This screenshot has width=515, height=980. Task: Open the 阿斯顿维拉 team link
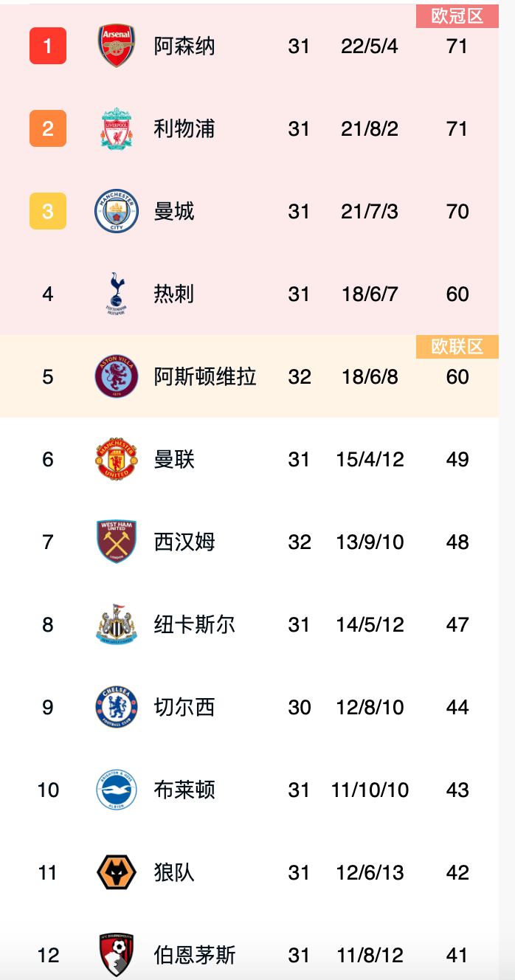pyautogui.click(x=205, y=376)
